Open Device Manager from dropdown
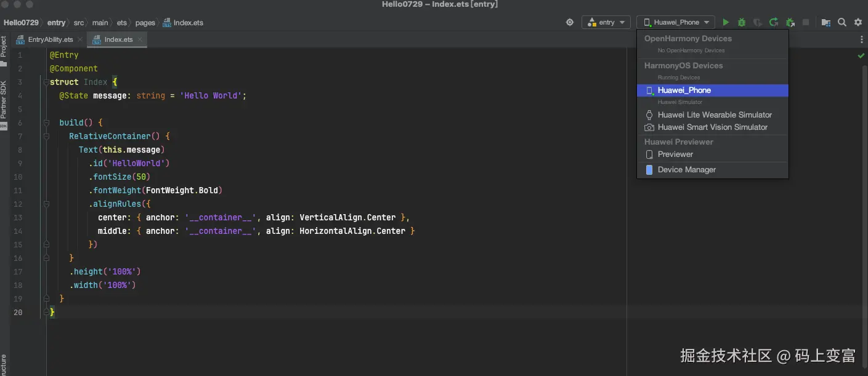 click(713, 170)
